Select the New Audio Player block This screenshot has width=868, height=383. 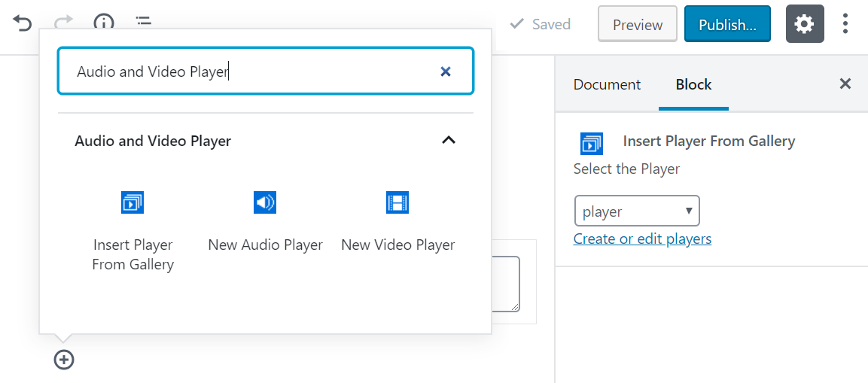(265, 221)
